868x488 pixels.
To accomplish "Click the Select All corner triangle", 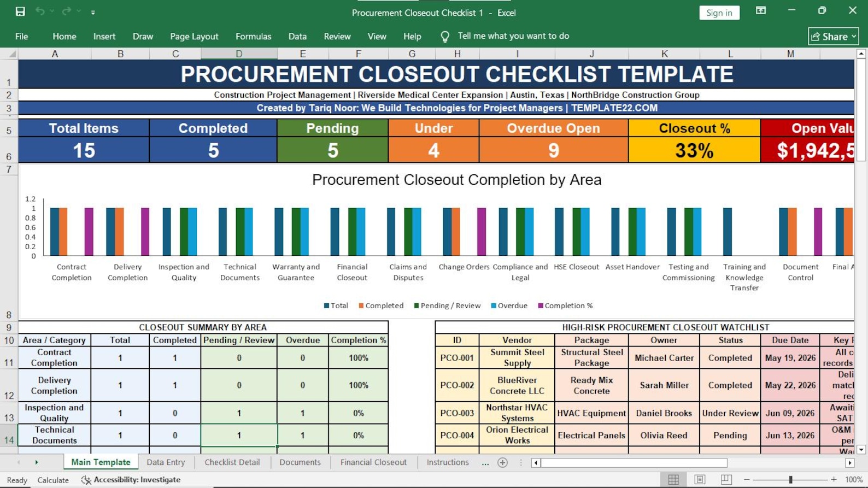I will pyautogui.click(x=12, y=54).
